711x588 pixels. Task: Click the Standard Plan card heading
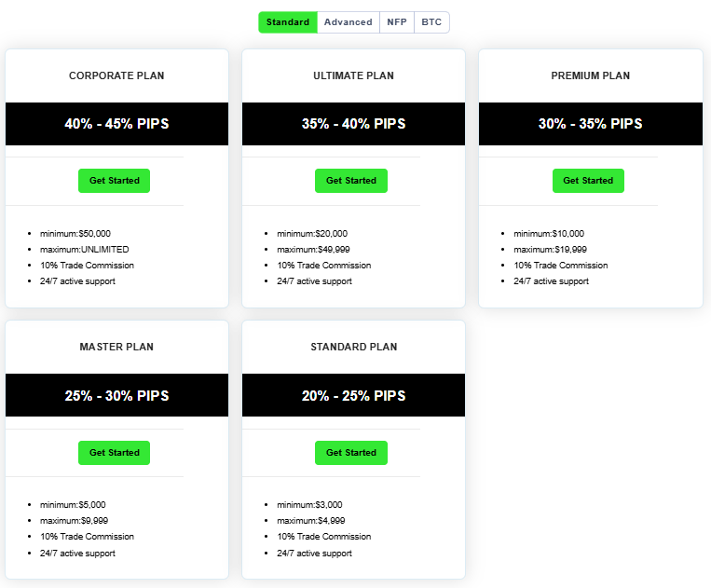coord(353,347)
